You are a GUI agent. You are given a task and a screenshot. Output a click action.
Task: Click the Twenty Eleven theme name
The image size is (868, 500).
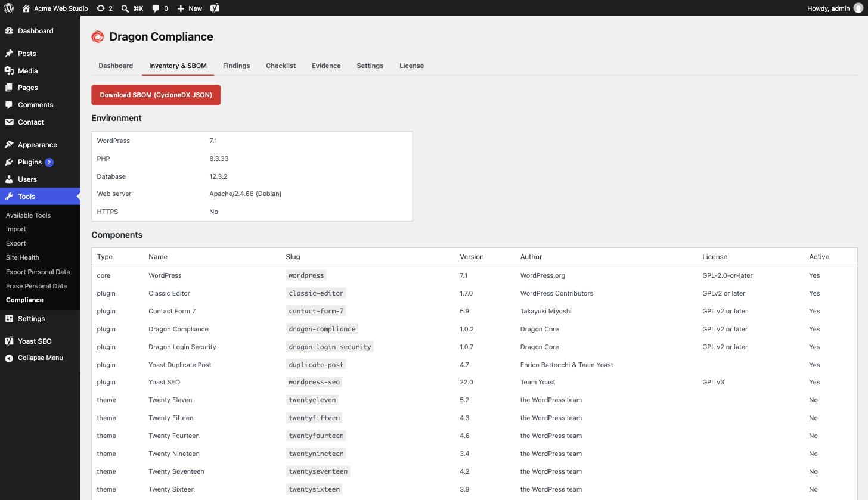170,400
